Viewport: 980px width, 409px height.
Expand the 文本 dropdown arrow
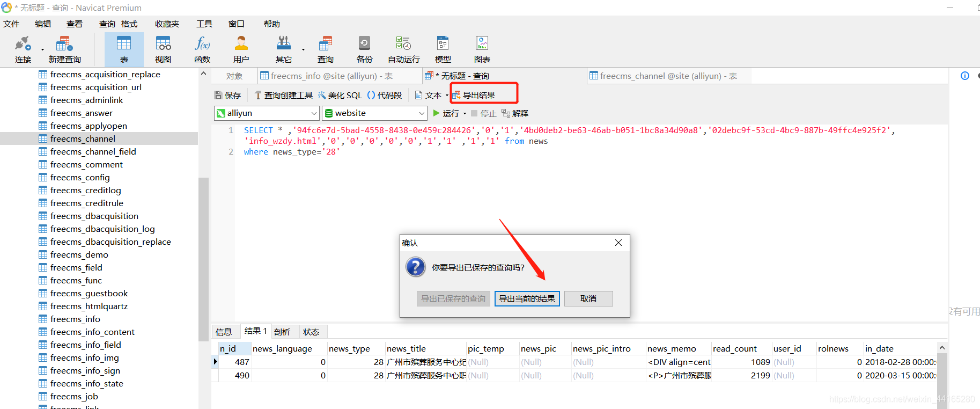tap(447, 96)
